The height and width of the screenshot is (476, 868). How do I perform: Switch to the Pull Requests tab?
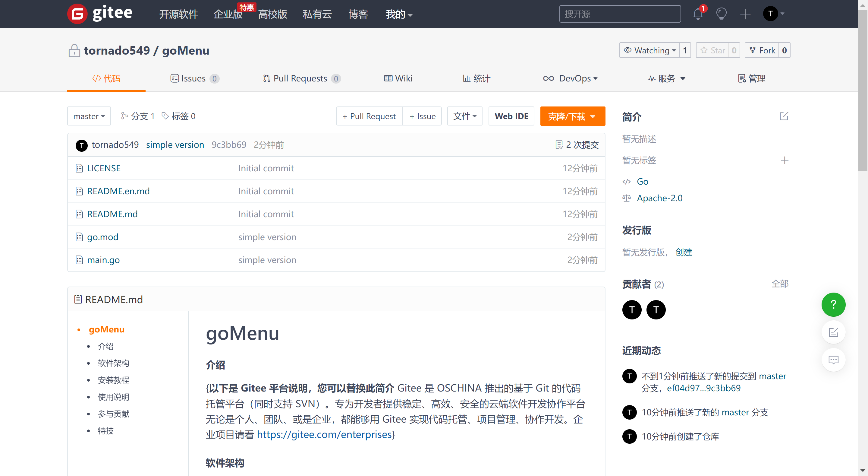(302, 79)
